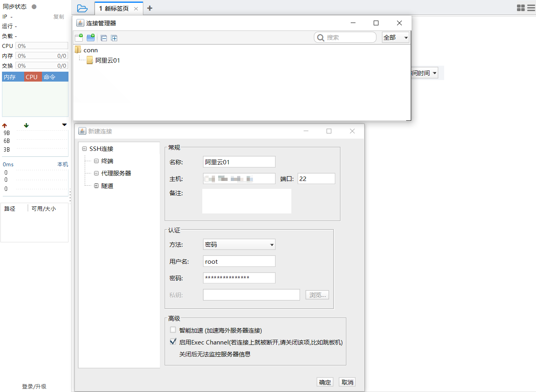Select the 阿里云01 connection entry

point(103,60)
